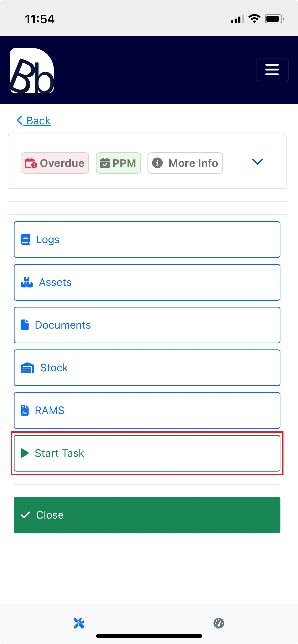This screenshot has width=298, height=644.
Task: Click the green Close button
Action: coord(147,515)
